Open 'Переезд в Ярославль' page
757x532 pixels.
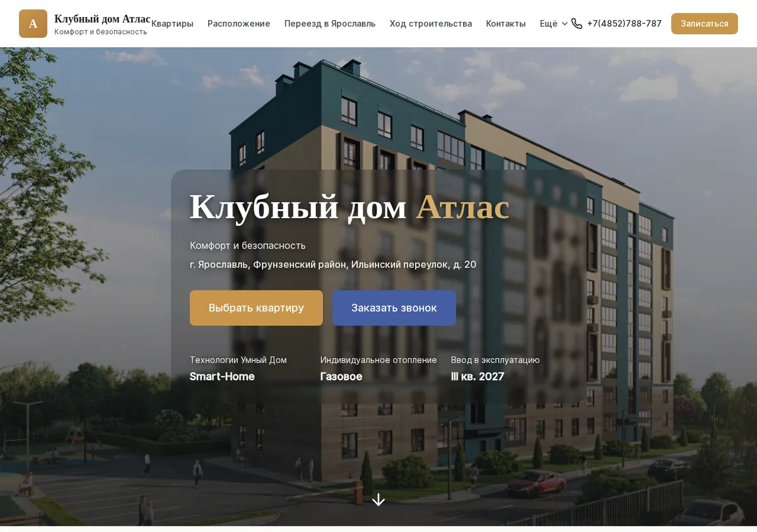[x=330, y=23]
